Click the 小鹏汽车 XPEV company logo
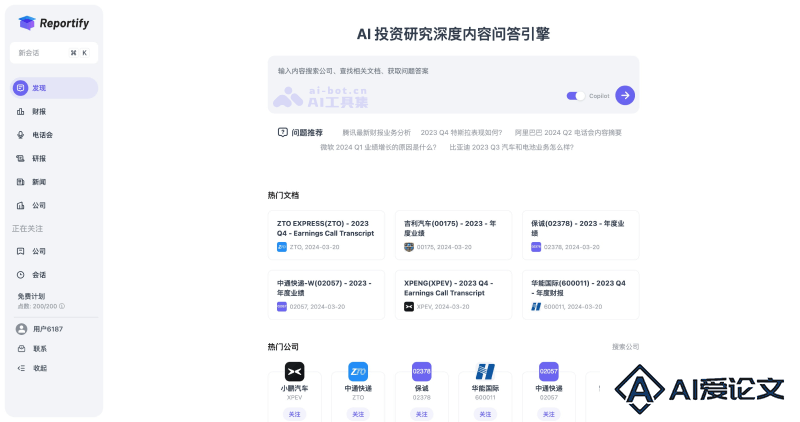The height and width of the screenshot is (422, 800). click(294, 371)
